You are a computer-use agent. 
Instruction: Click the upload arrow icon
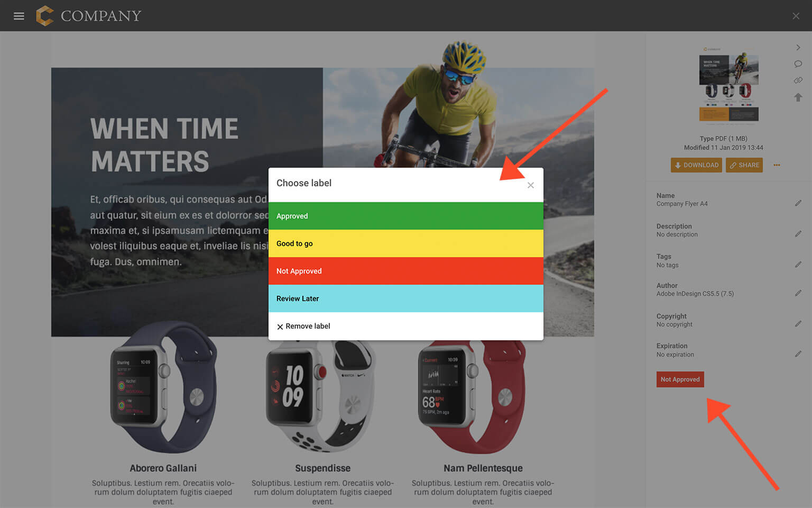point(798,97)
